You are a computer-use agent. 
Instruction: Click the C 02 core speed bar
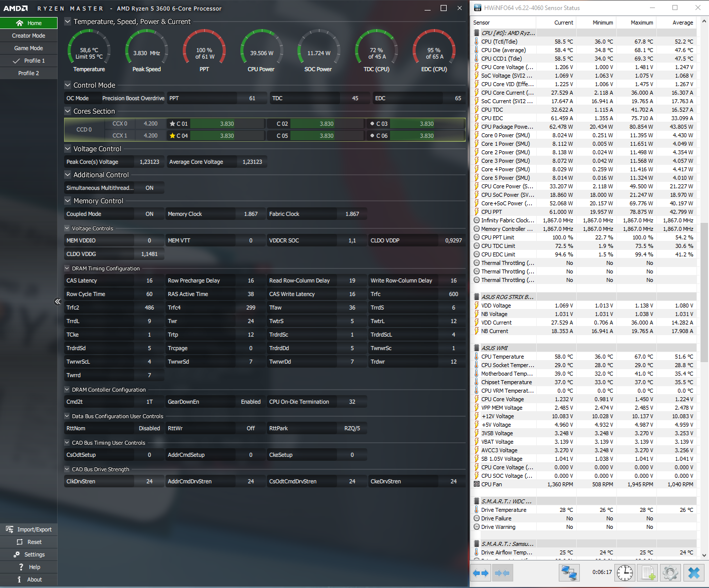[x=327, y=124]
